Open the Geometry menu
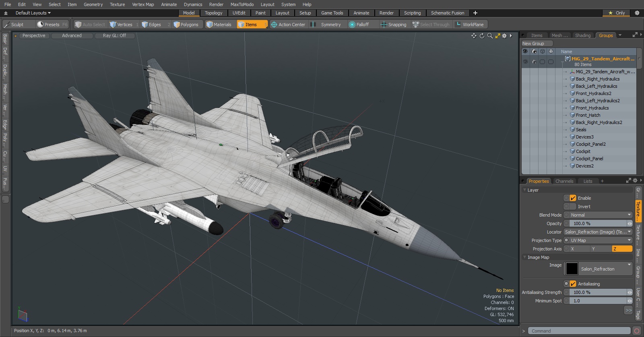644x337 pixels. [x=93, y=4]
